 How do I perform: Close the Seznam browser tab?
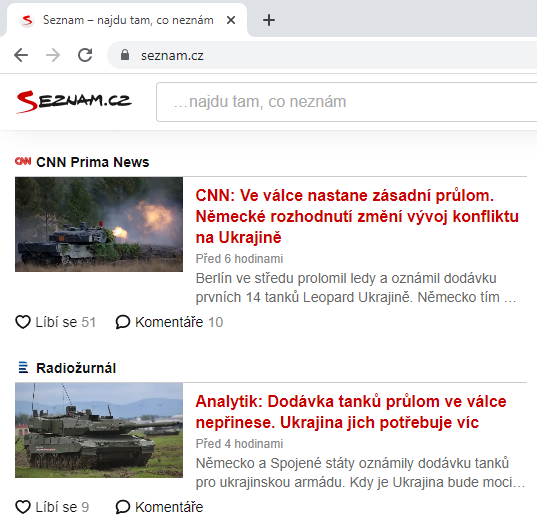coord(231,20)
